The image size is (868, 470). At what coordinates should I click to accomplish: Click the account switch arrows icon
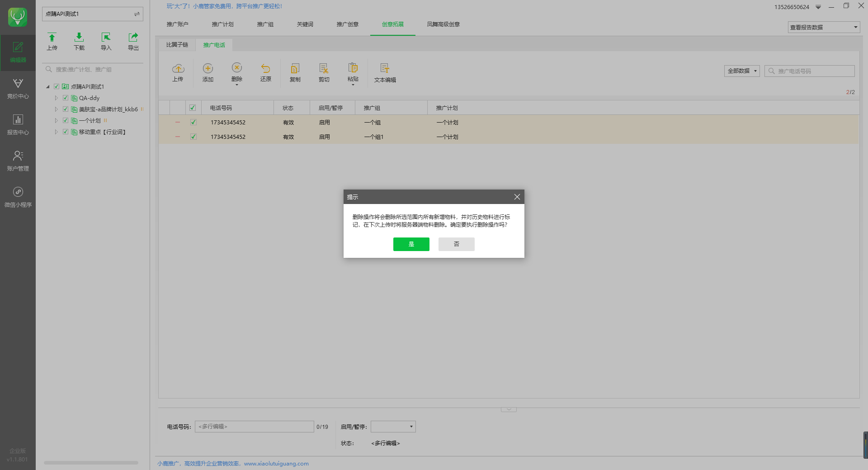(137, 14)
